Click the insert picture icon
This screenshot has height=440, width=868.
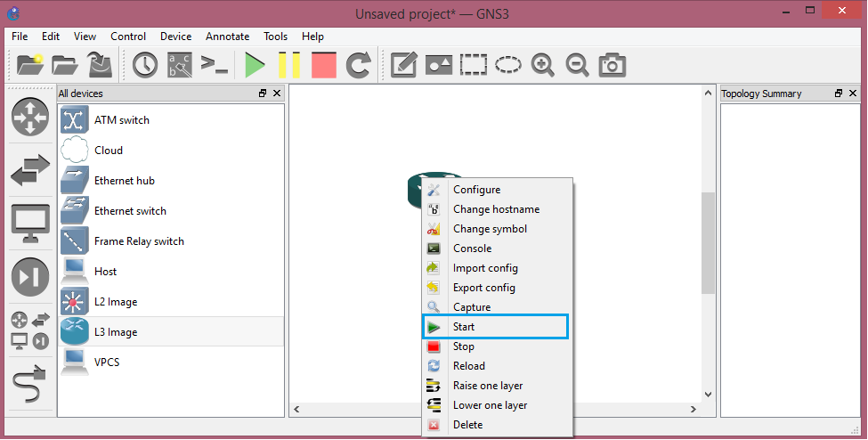coord(438,65)
